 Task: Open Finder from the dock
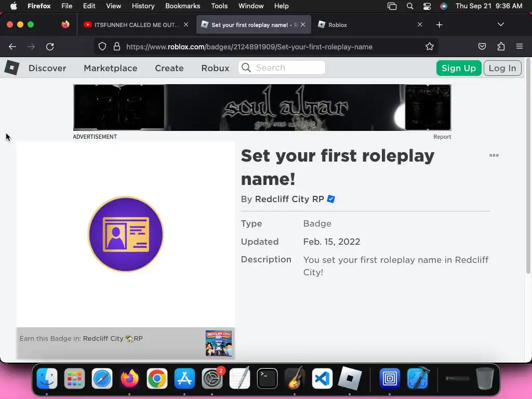(x=47, y=378)
